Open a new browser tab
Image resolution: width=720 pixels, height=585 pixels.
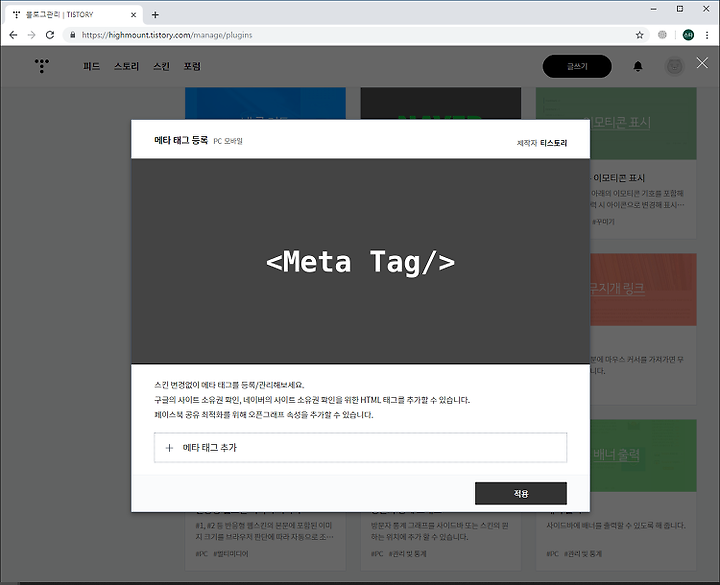point(155,15)
